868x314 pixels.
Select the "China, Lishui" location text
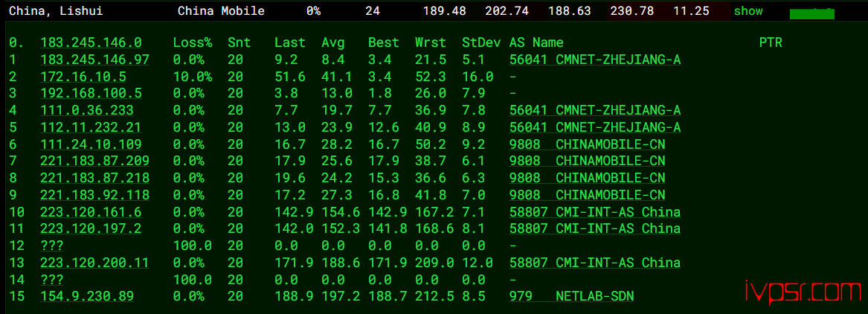pyautogui.click(x=56, y=11)
